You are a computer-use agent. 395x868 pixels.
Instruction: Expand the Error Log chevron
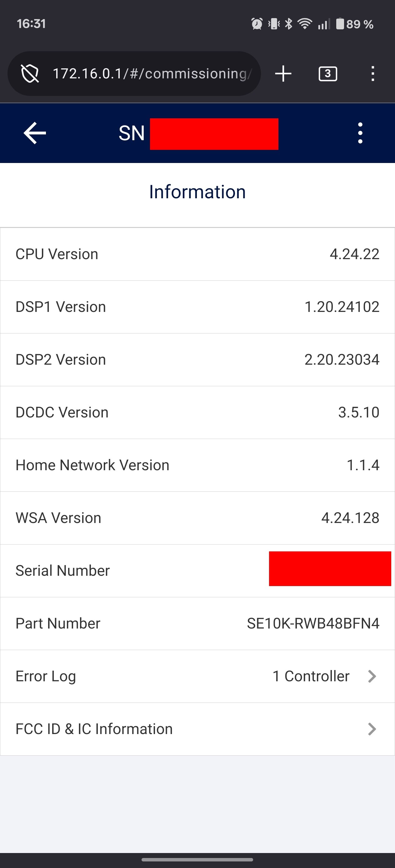tap(372, 676)
